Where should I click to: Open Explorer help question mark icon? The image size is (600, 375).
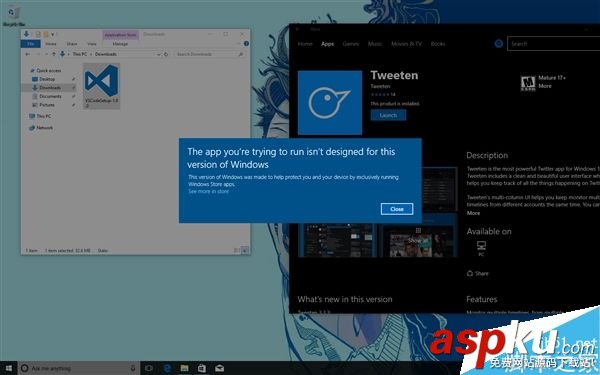pos(246,44)
